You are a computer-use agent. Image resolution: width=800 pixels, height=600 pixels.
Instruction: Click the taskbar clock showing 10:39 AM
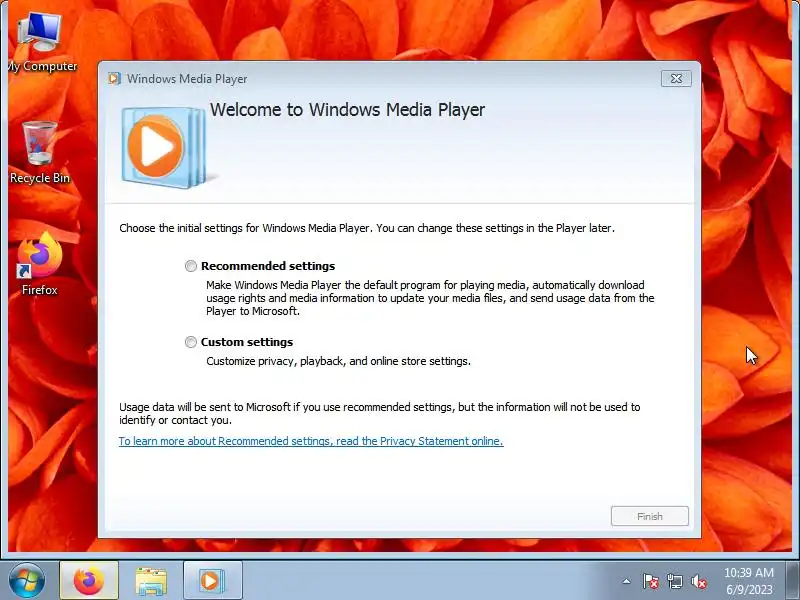(748, 581)
